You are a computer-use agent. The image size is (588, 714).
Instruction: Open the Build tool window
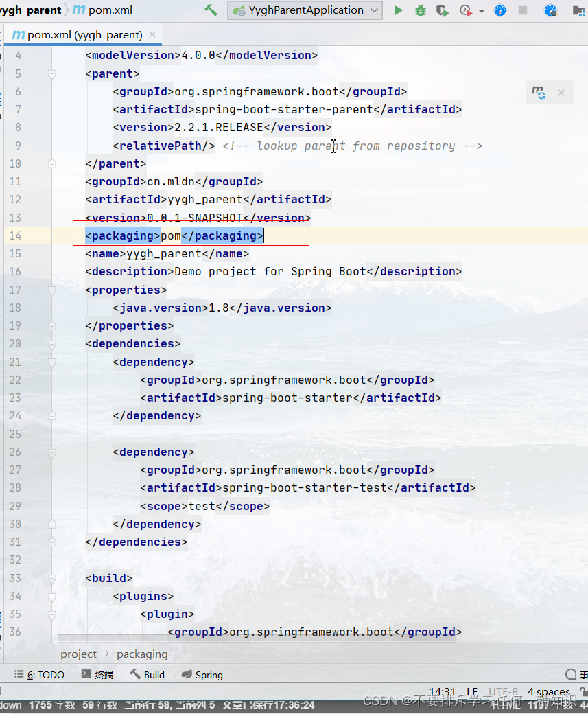(147, 675)
